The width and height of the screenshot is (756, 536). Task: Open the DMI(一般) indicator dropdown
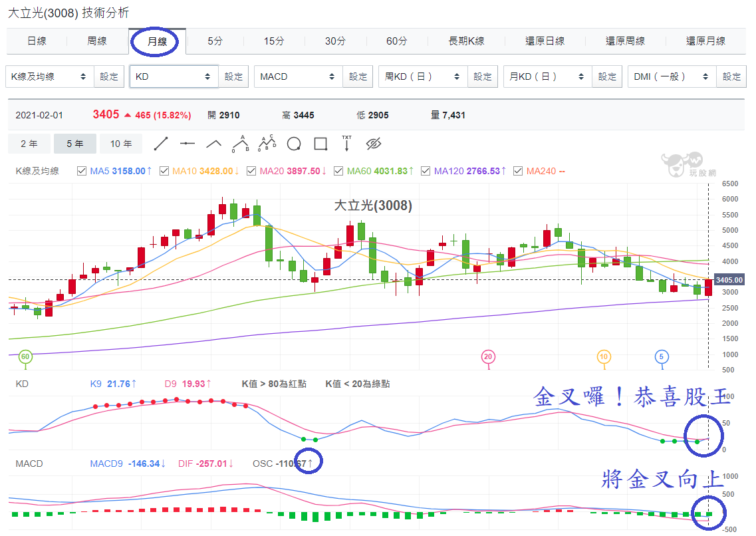[x=672, y=76]
